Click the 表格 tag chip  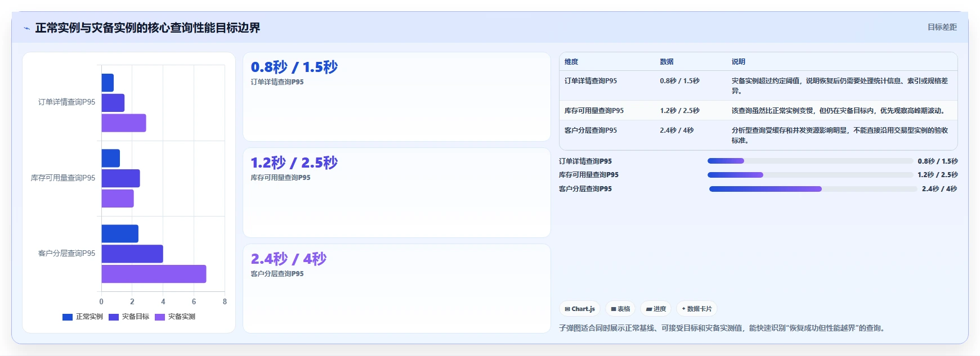coord(620,309)
